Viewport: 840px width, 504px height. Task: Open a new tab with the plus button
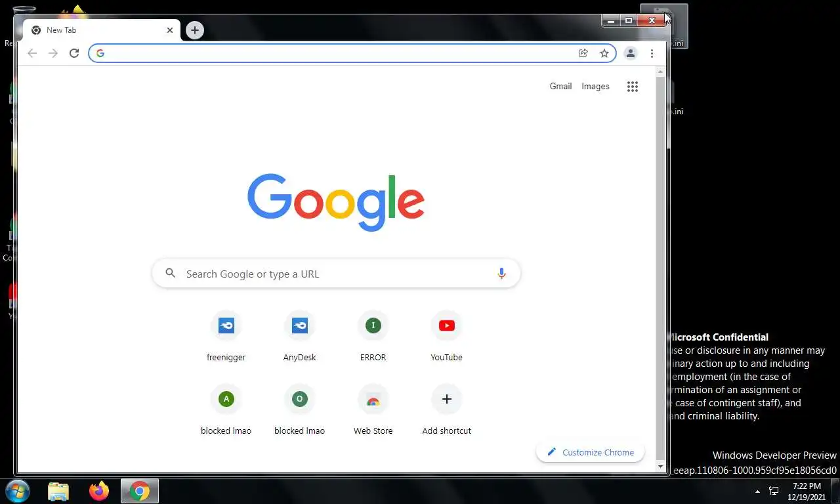(x=195, y=30)
